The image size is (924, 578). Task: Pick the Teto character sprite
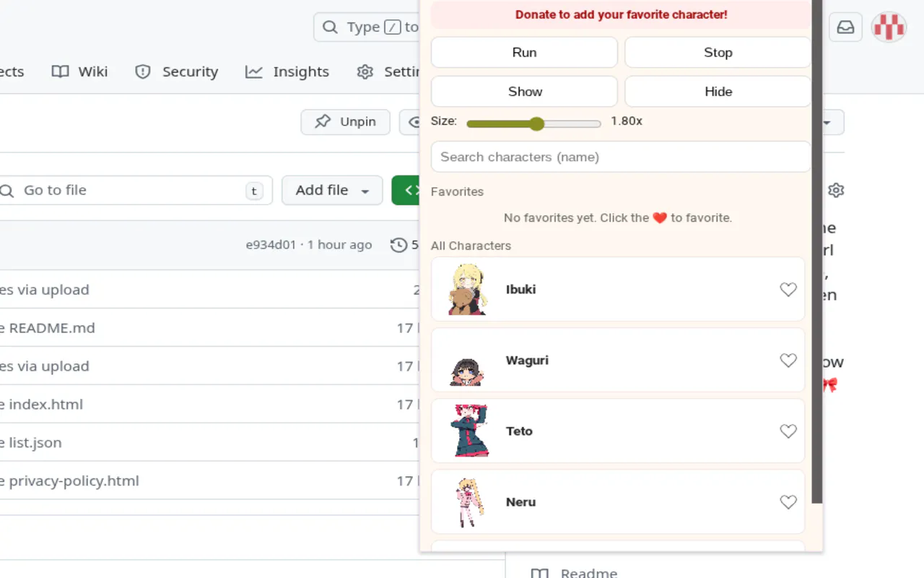coord(470,431)
